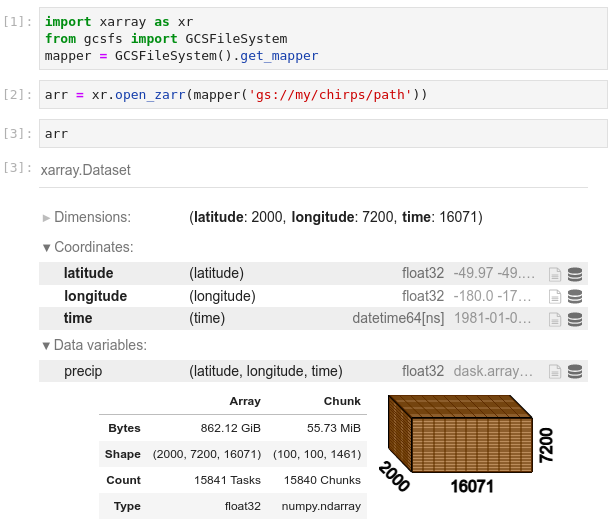613x531 pixels.
Task: Show attributes icon for latitude coordinate
Action: click(555, 274)
